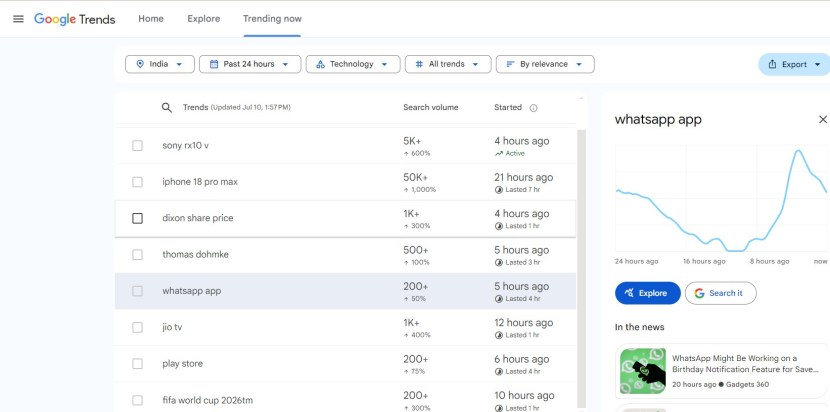Click the Search it button
830x412 pixels.
coord(720,293)
